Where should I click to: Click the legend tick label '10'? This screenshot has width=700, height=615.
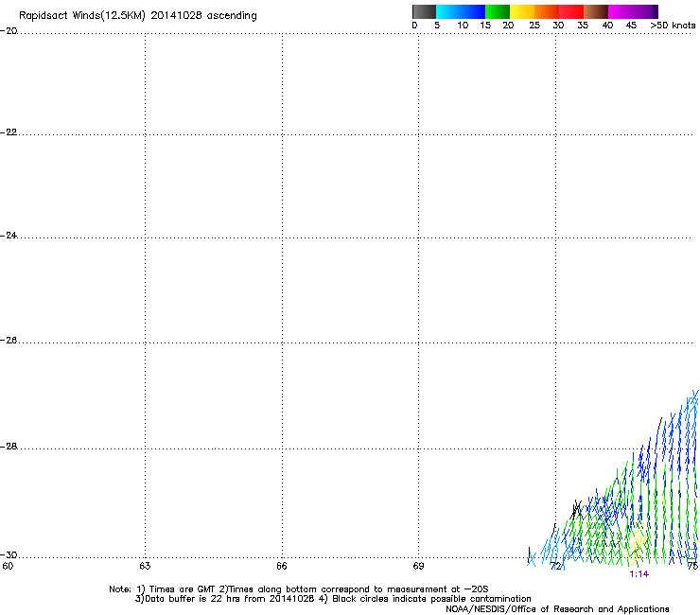pos(463,26)
